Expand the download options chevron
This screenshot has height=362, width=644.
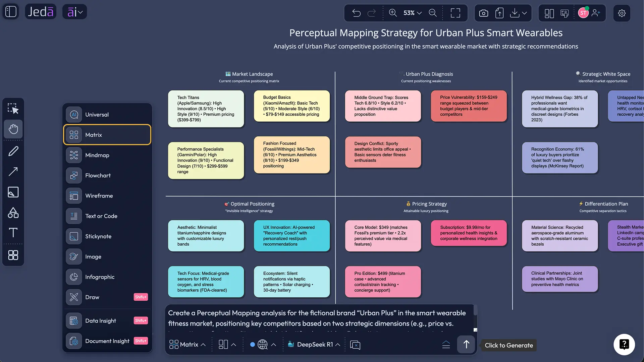[525, 13]
